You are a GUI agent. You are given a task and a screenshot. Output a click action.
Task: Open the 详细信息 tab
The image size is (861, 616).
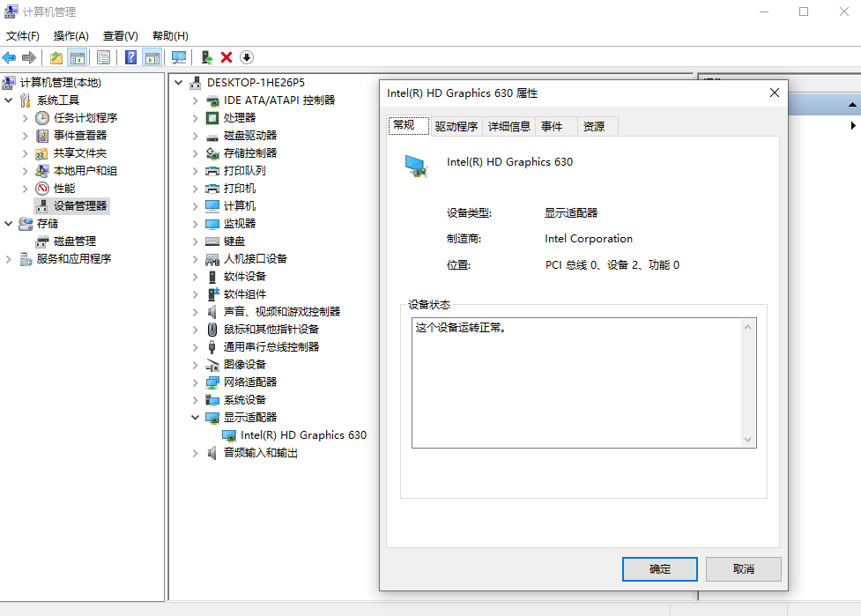point(509,126)
